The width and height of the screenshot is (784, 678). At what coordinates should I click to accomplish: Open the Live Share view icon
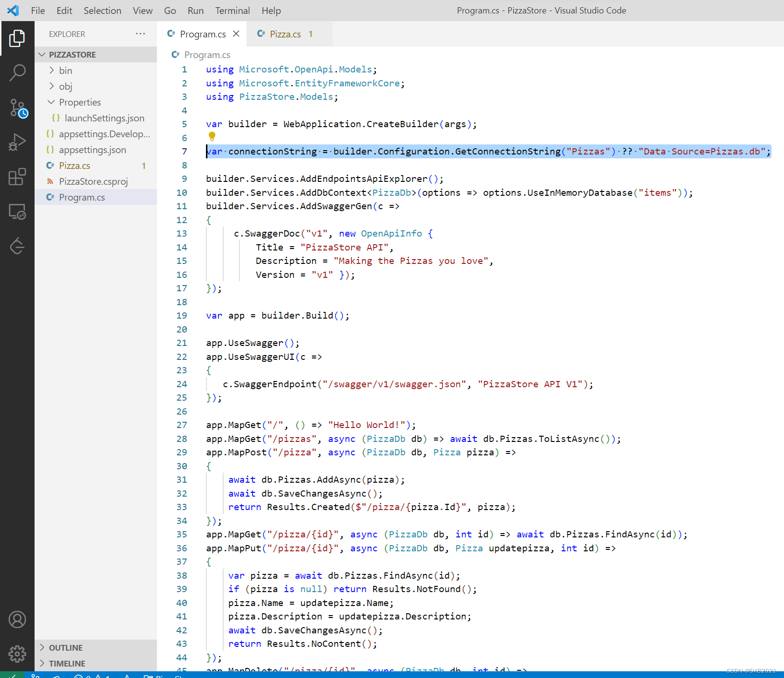point(17,246)
